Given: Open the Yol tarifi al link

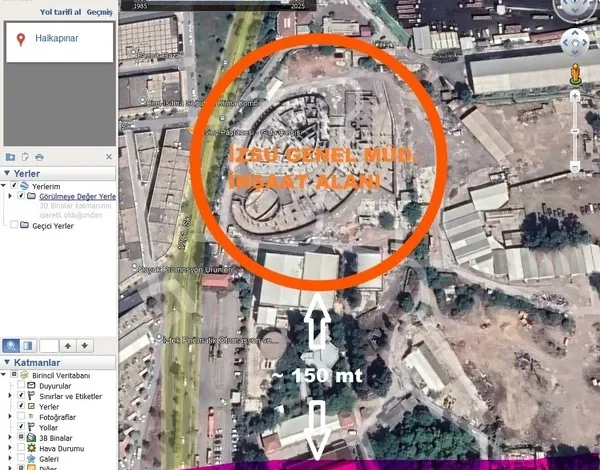Looking at the screenshot, I should (x=61, y=13).
